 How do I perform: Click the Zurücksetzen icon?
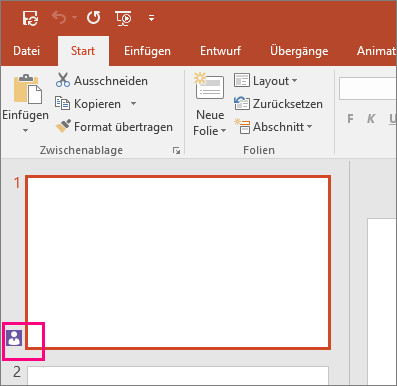coord(242,103)
